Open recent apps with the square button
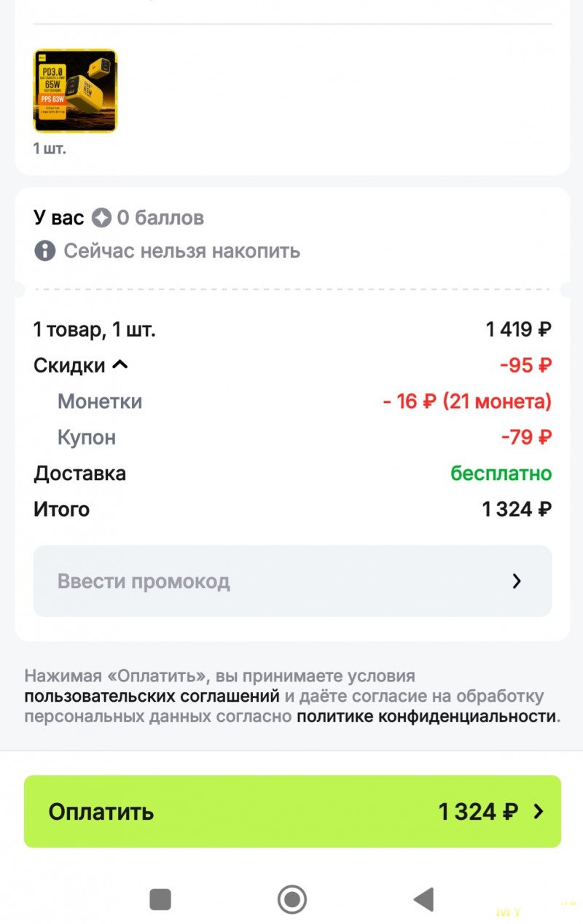 pyautogui.click(x=160, y=899)
